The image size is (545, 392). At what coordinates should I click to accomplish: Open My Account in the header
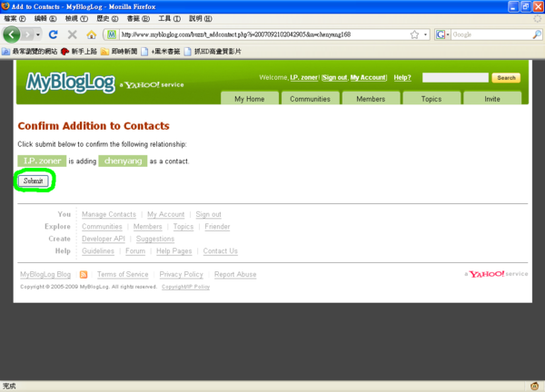point(368,77)
